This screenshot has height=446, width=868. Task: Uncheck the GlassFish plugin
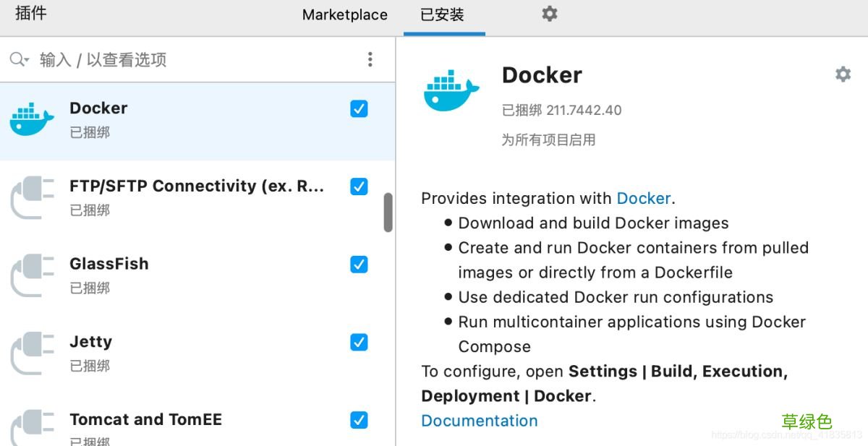click(x=359, y=265)
